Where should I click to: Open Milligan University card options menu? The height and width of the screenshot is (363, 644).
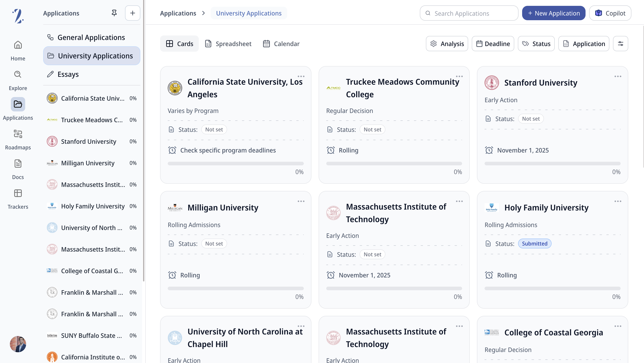tap(301, 201)
